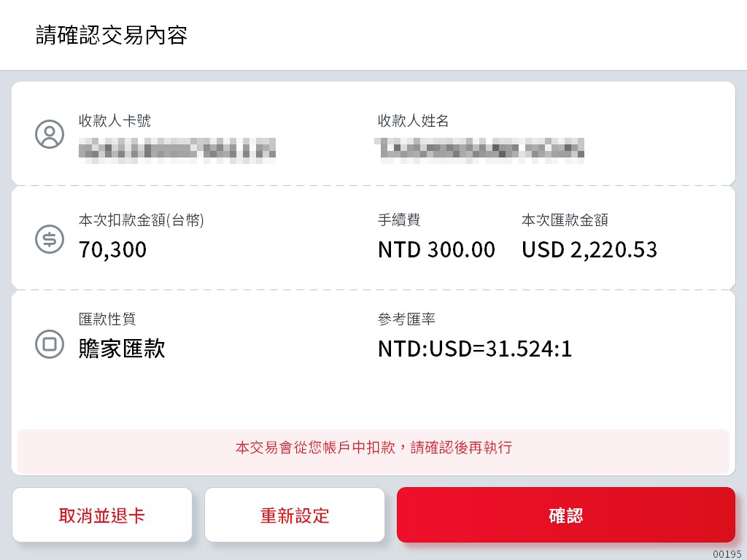Screen dimensions: 747x560
Task: Select the NTD 300.00 fee value
Action: tap(436, 249)
